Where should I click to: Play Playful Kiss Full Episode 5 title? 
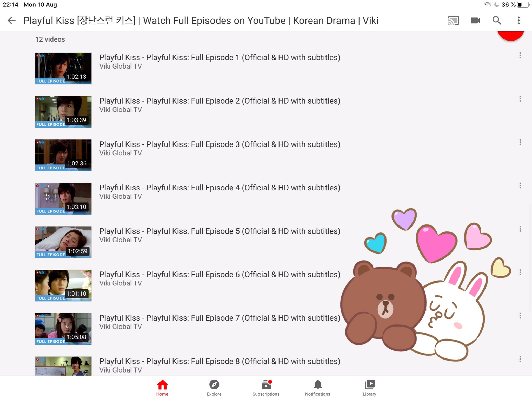(220, 231)
